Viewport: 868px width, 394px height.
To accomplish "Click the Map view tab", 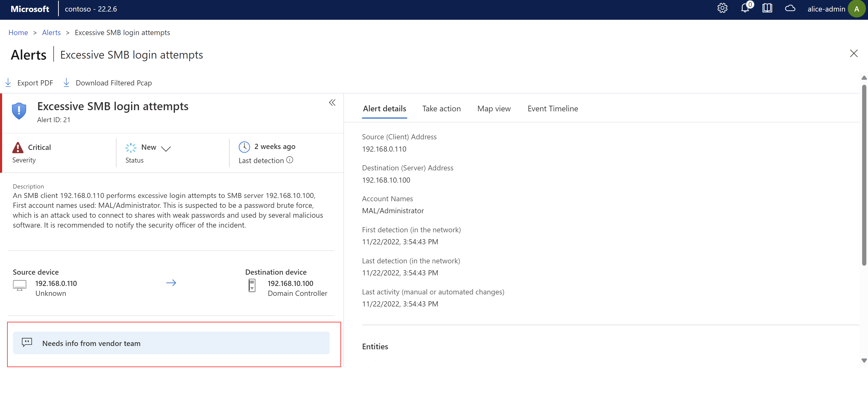I will tap(494, 108).
